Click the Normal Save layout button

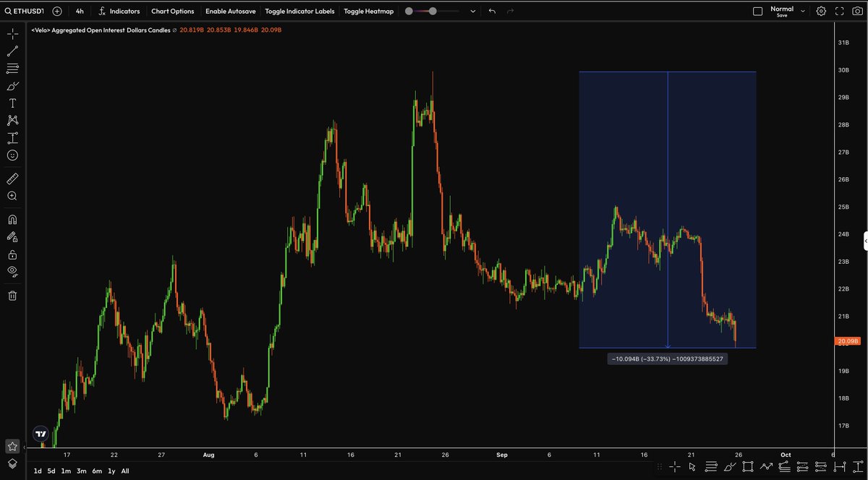point(782,12)
